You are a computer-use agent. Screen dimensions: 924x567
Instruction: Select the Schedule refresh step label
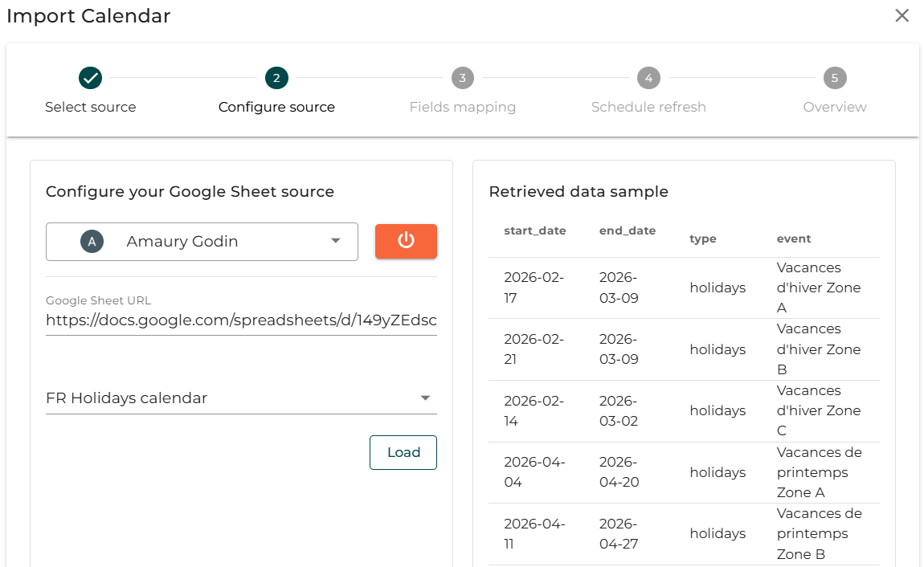tap(648, 107)
